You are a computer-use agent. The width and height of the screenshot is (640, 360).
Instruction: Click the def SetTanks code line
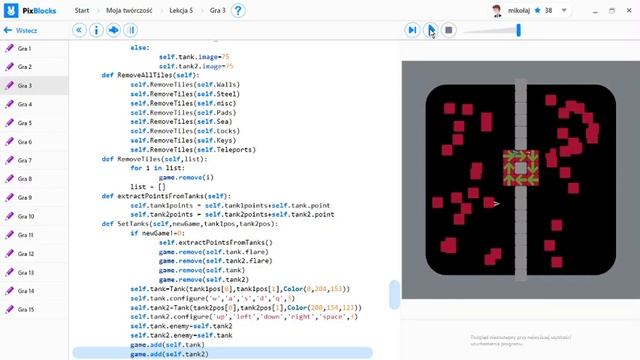point(189,224)
